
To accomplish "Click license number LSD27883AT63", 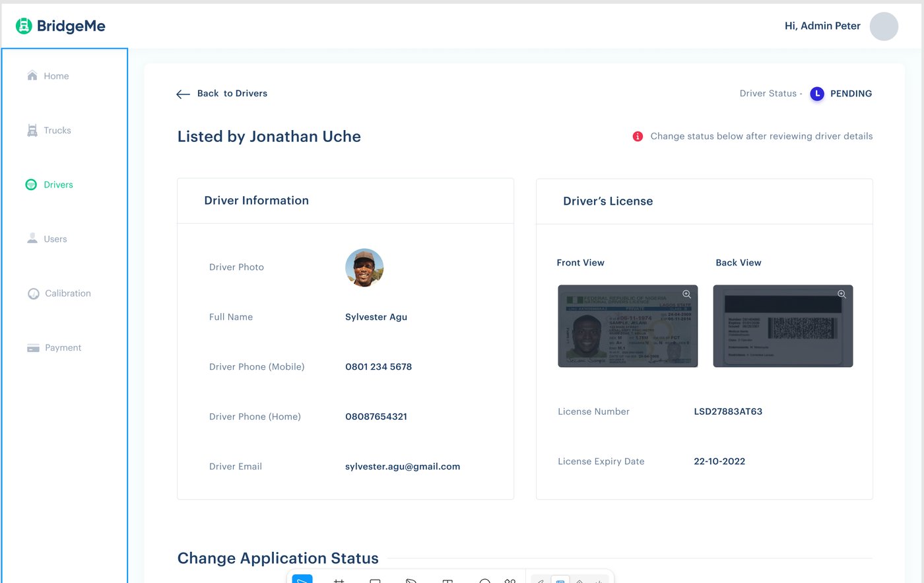I will pyautogui.click(x=728, y=411).
